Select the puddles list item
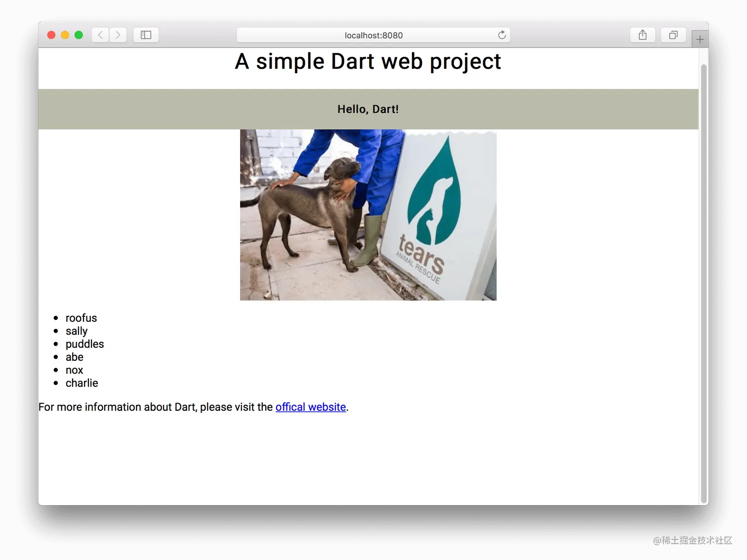This screenshot has width=747, height=560. 85,344
